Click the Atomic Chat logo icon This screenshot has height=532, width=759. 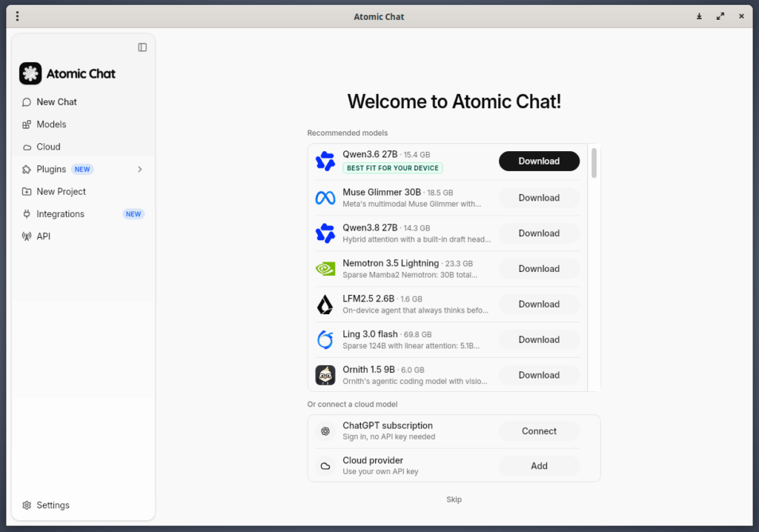pyautogui.click(x=30, y=73)
